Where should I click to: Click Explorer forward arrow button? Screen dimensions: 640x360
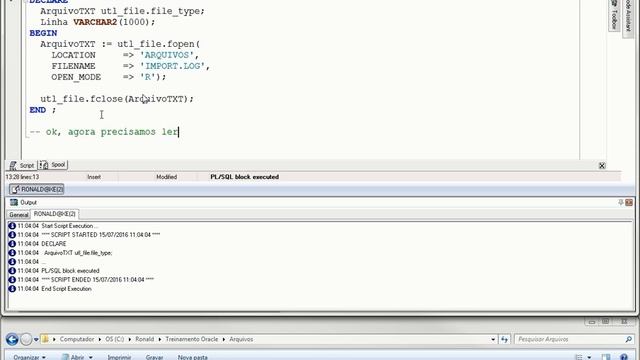(26, 339)
